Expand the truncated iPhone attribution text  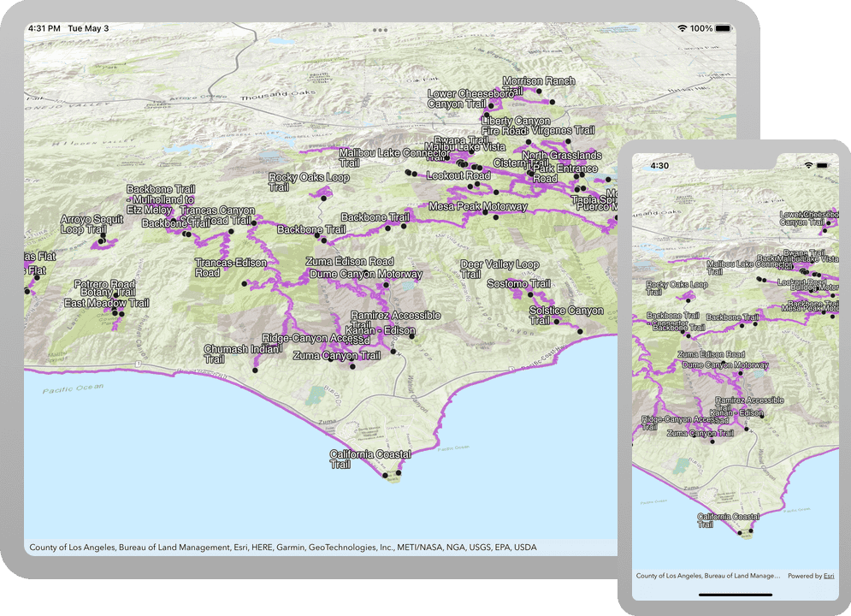click(x=708, y=576)
